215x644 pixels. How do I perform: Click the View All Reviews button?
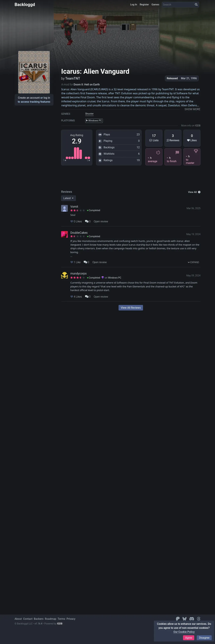click(x=131, y=308)
